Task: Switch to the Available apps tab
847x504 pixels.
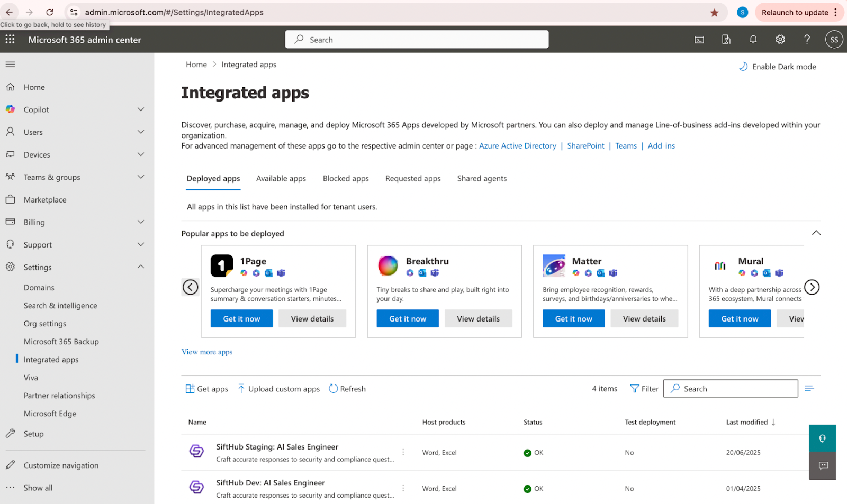Action: point(281,179)
